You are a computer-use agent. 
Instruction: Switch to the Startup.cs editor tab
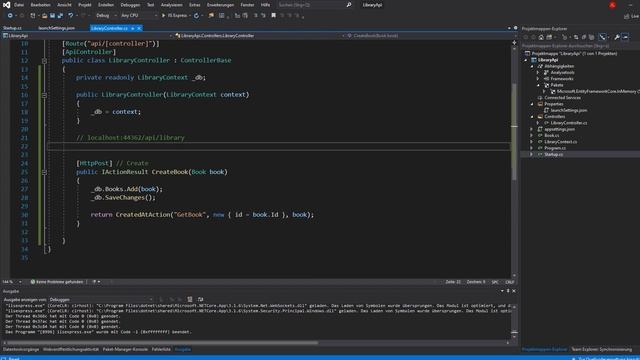tap(12, 28)
